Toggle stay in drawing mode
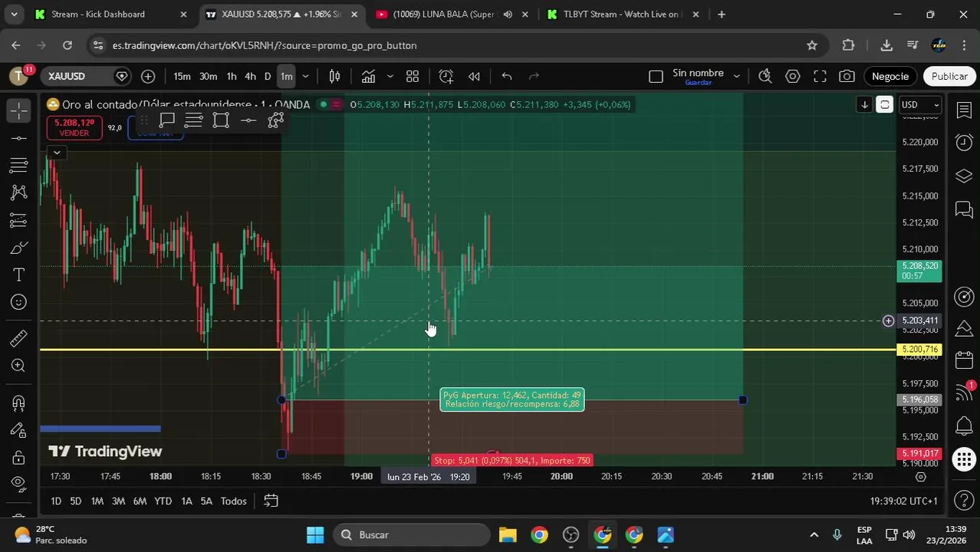 point(19,430)
